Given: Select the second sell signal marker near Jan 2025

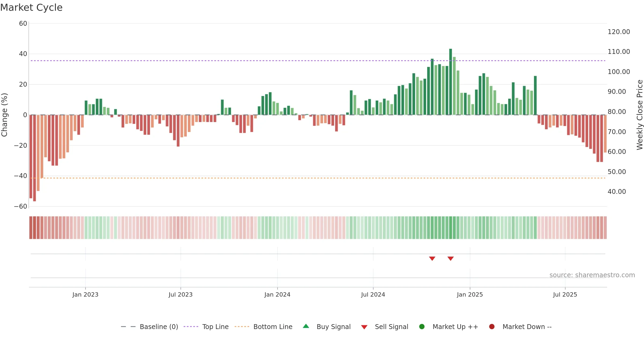Looking at the screenshot, I should tap(451, 258).
